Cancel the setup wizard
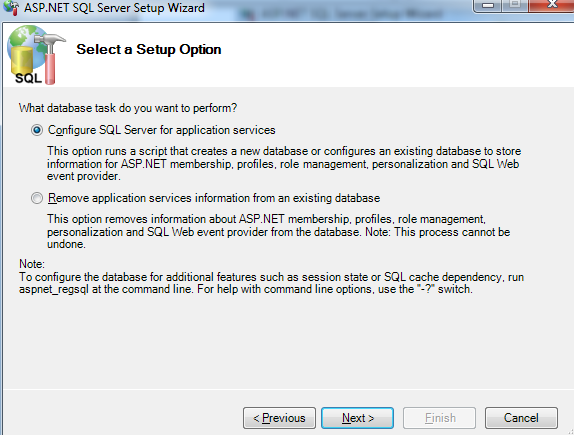Screen dimensions: 574x435 click(x=521, y=418)
